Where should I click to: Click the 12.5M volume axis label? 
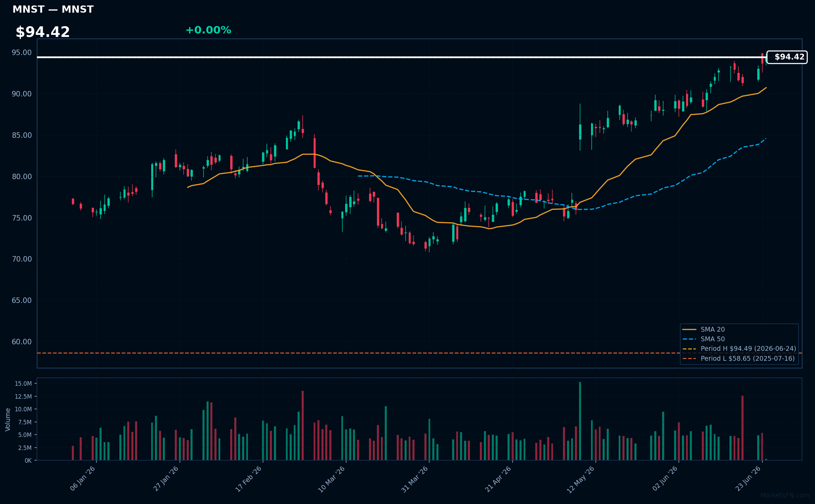(23, 396)
